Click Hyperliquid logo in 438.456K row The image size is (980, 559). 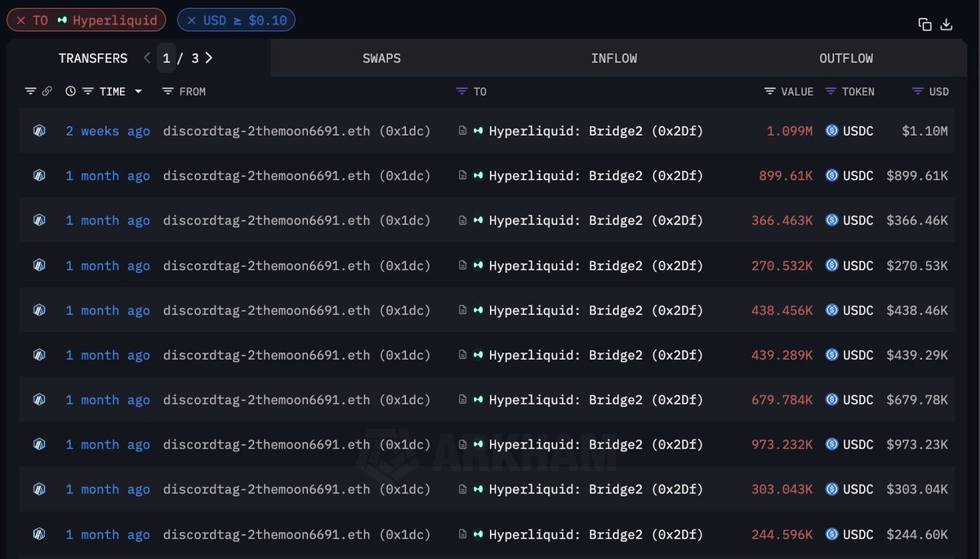(479, 310)
